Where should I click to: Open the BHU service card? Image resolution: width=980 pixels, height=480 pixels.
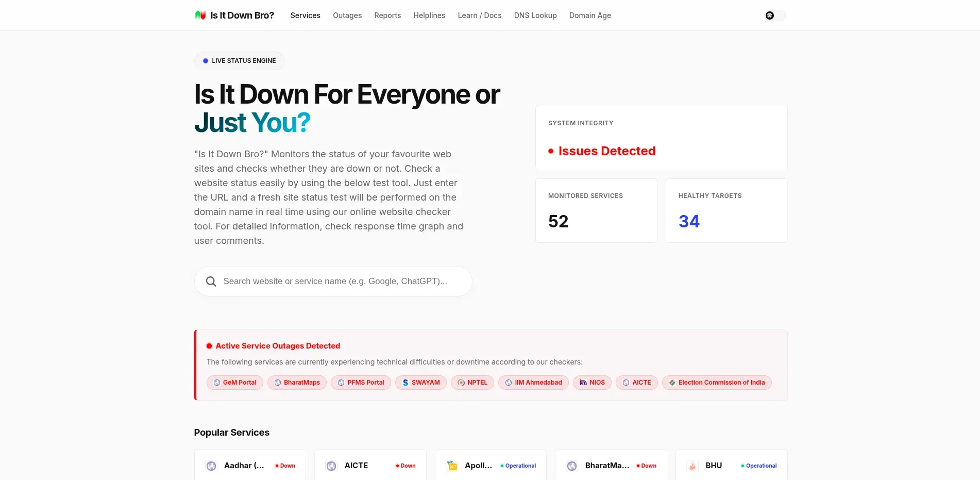732,466
